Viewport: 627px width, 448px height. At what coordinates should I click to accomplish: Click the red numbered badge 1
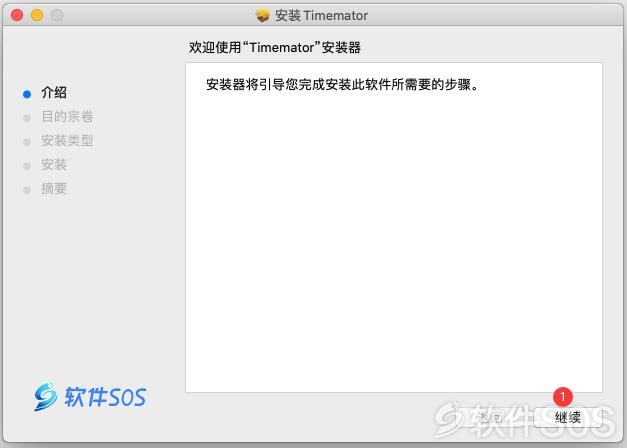click(563, 397)
